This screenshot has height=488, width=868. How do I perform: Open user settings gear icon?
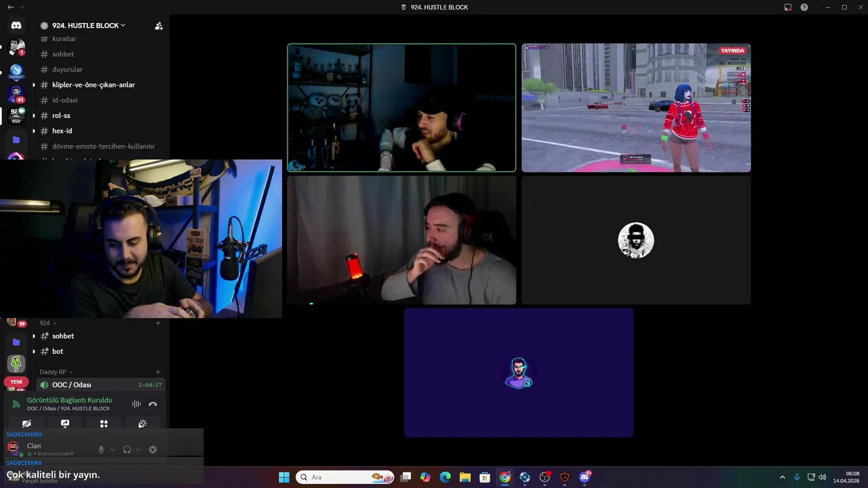(153, 449)
